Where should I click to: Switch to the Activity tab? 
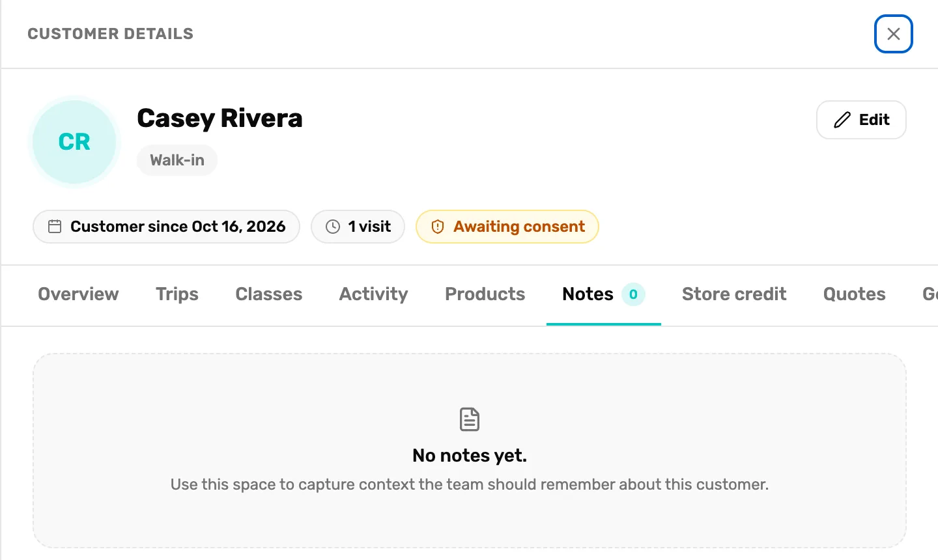374,294
